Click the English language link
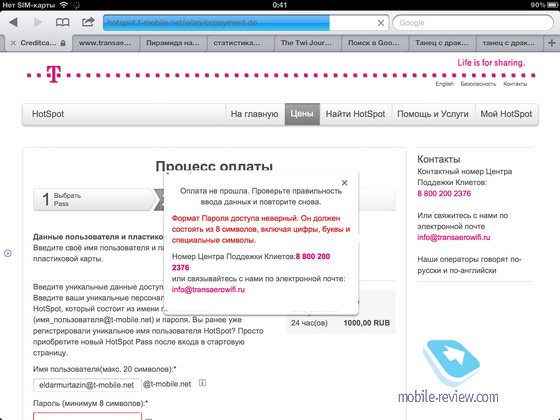Screen dimensions: 560x420 [x=444, y=84]
